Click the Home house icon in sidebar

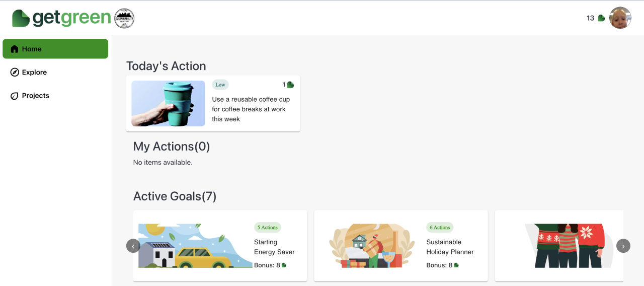(15, 49)
